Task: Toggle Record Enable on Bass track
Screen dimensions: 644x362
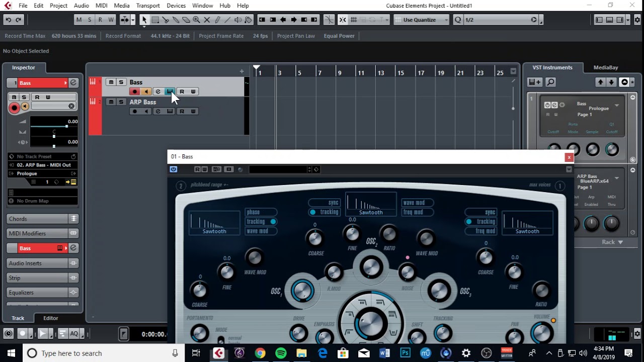Action: point(134,92)
